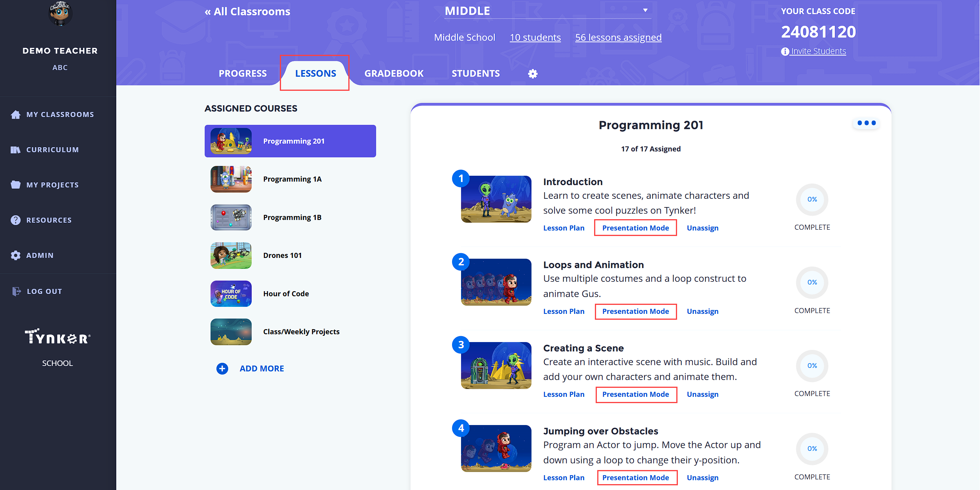Click the teacher avatar icon
Screen dimensions: 980x490
point(60,13)
